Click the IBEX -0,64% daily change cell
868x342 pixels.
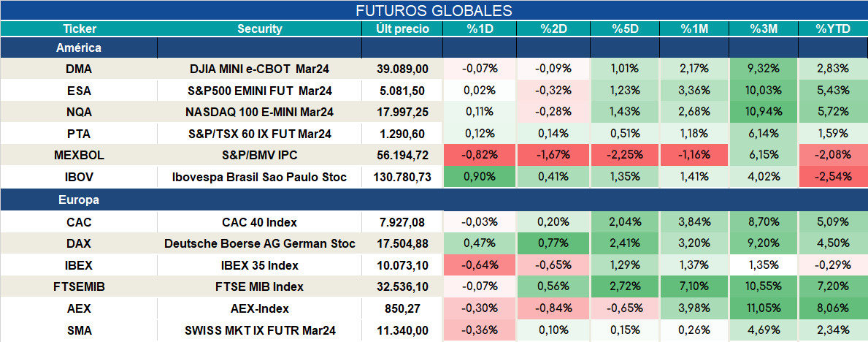[479, 265]
